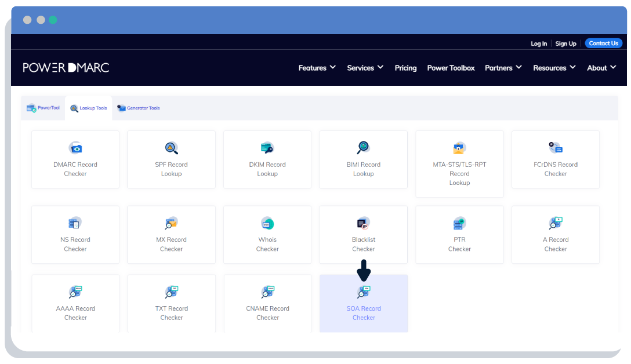
Task: Click the CNAME Record Checker icon
Action: tap(267, 292)
